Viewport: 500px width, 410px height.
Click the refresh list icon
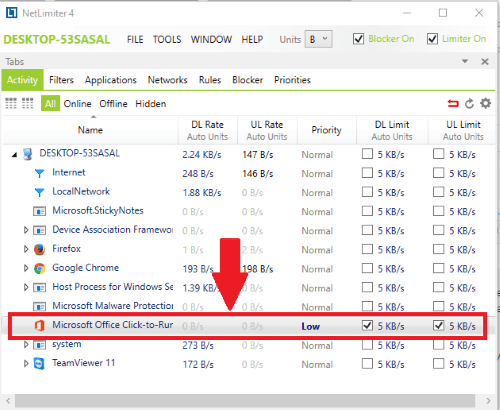tap(469, 104)
